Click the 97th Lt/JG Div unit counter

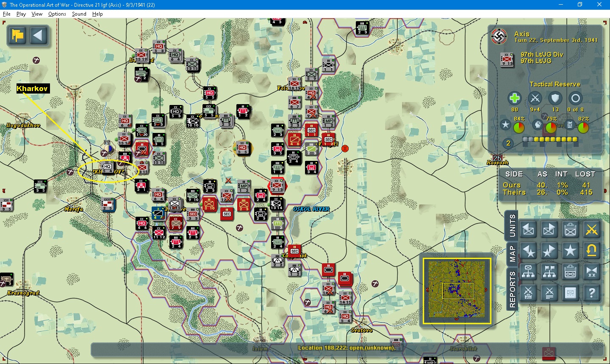click(x=507, y=60)
